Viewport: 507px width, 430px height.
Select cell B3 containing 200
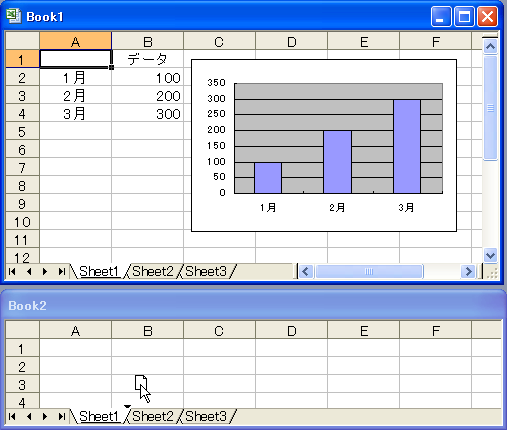pos(148,96)
